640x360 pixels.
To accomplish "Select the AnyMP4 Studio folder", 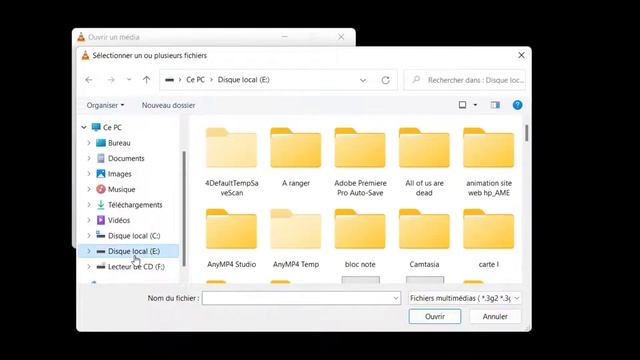I will coord(231,239).
